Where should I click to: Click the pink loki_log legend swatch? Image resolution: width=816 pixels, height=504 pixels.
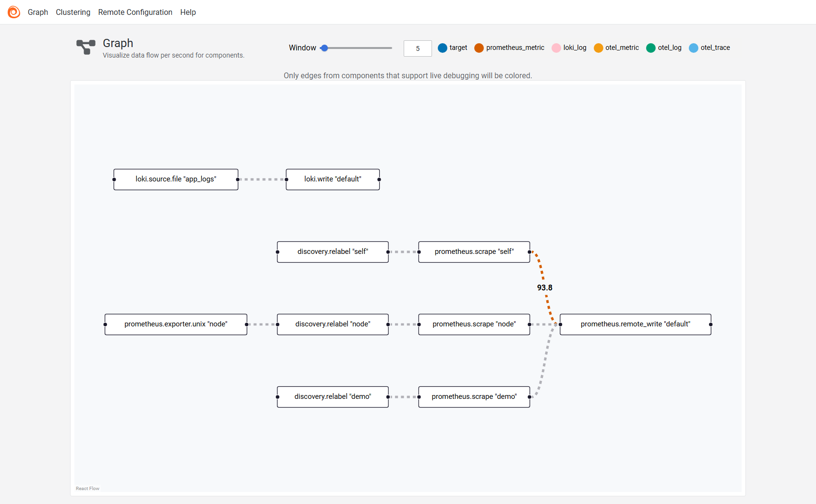pos(556,48)
